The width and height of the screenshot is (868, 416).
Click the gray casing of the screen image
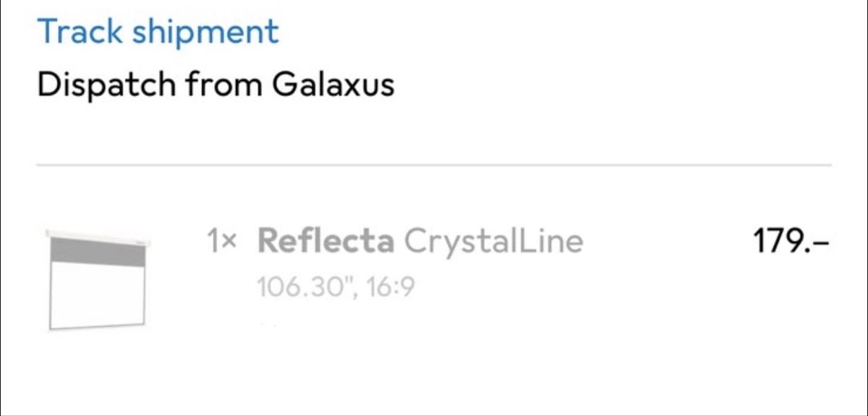pyautogui.click(x=98, y=253)
